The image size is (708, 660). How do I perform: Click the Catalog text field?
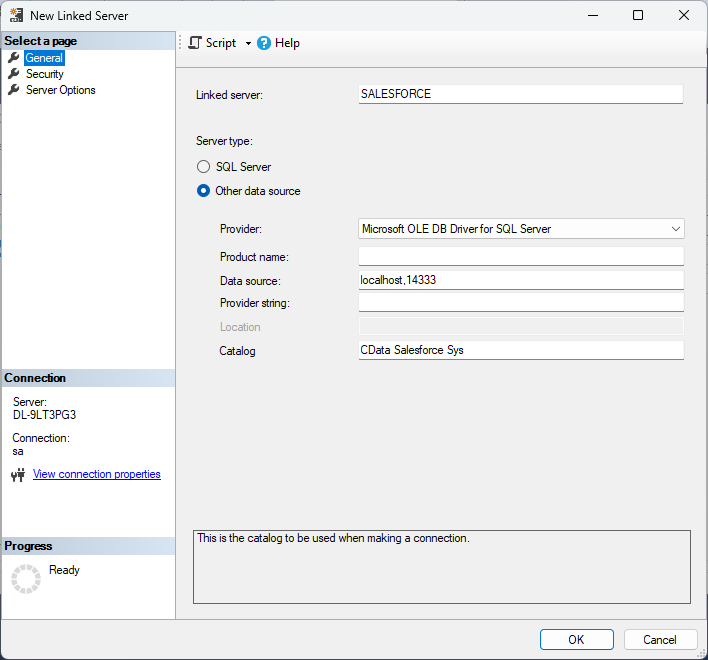[x=520, y=350]
